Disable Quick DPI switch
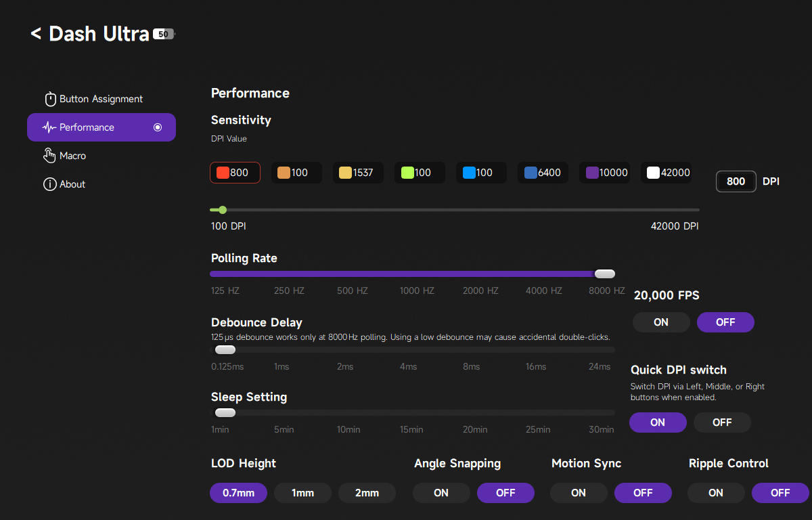Screen dimensions: 812x520 (722, 422)
